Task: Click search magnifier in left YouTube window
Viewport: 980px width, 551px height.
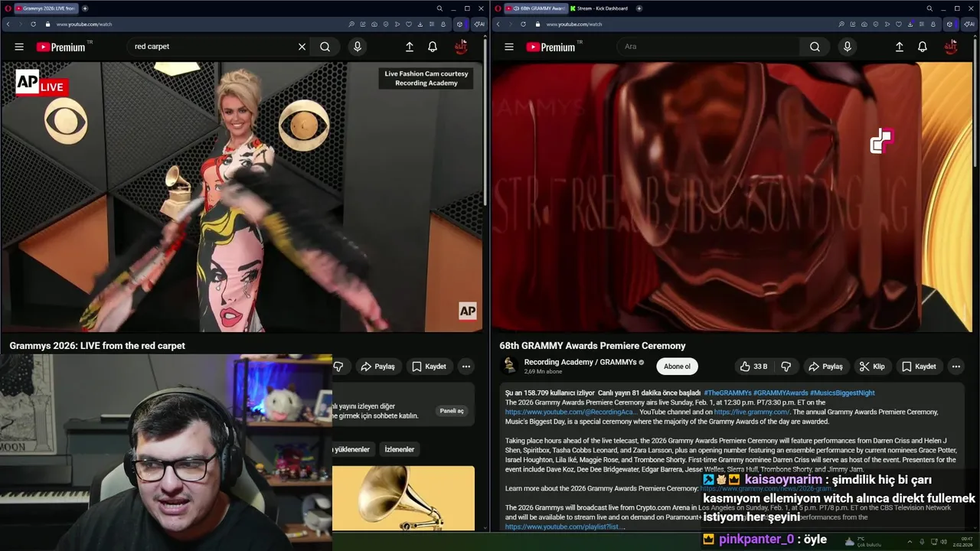Action: (325, 47)
